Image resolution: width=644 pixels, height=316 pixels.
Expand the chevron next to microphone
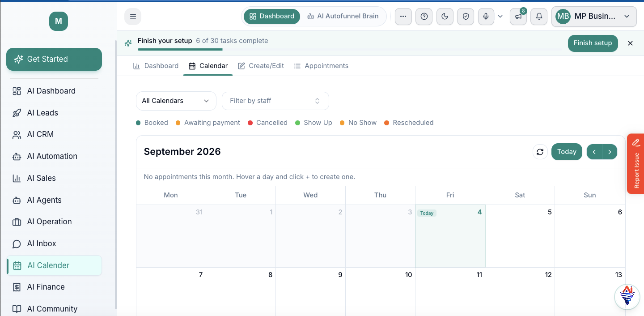(x=500, y=17)
